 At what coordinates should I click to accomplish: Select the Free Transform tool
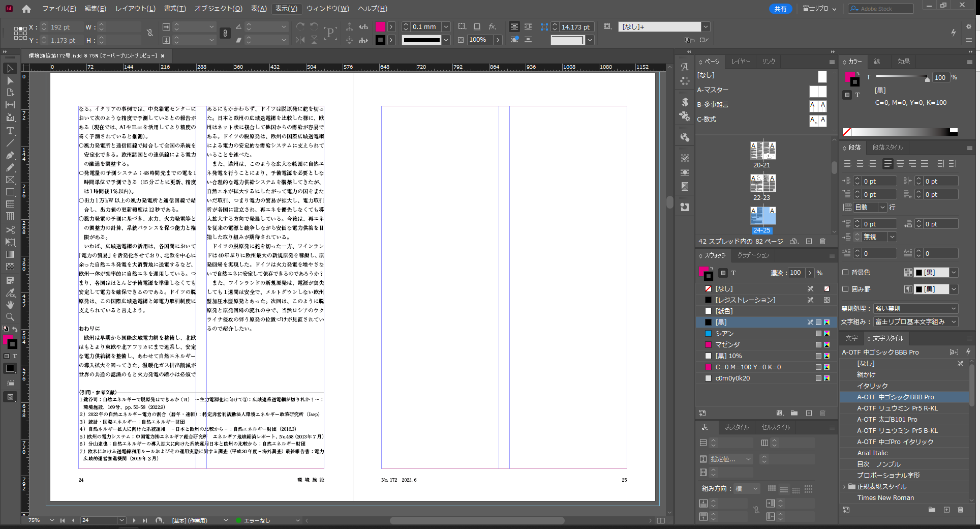(10, 242)
